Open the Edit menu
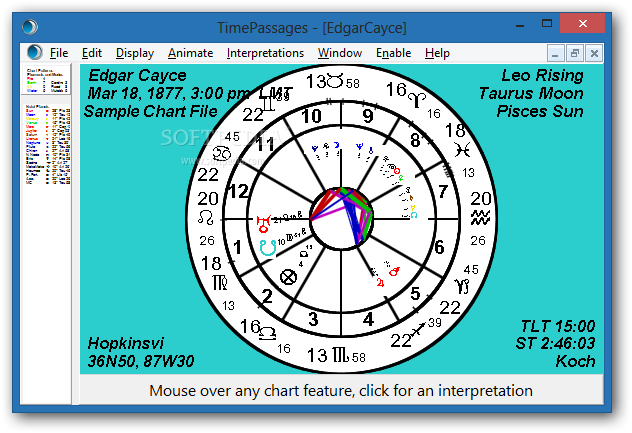 coord(92,53)
